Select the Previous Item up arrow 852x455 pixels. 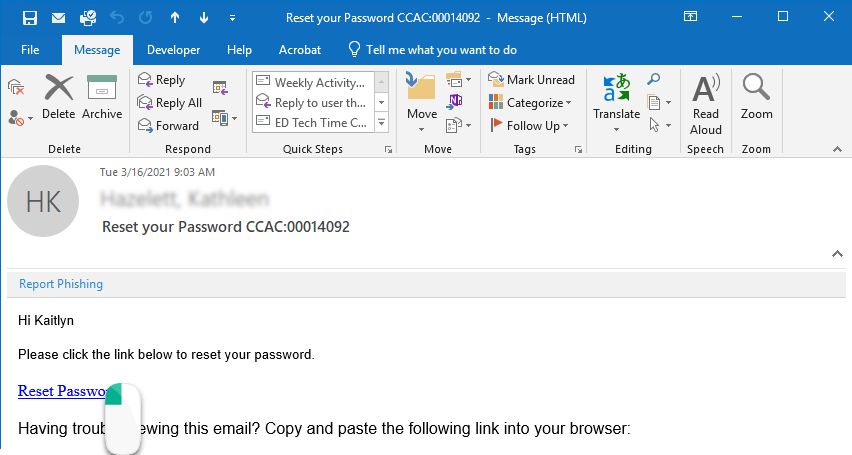tap(175, 18)
